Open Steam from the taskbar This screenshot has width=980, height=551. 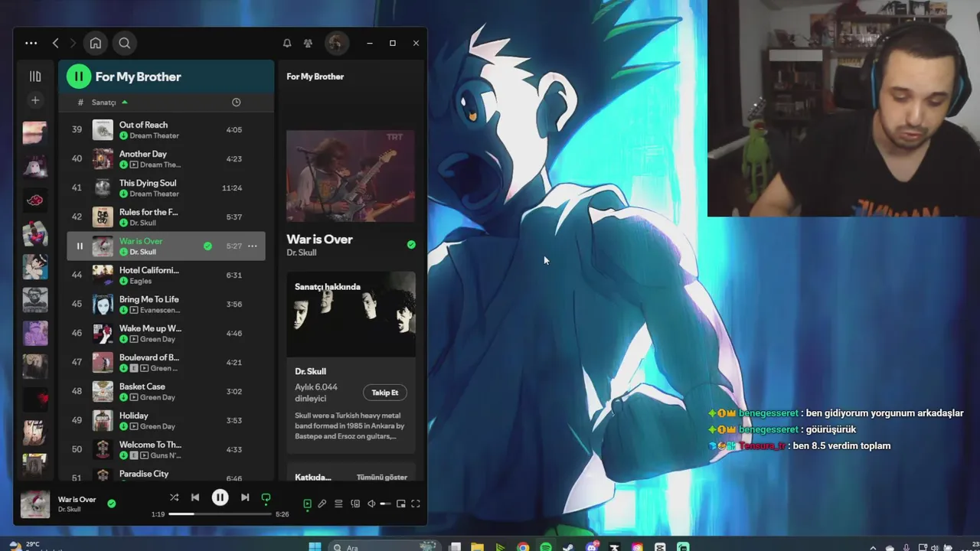click(568, 546)
